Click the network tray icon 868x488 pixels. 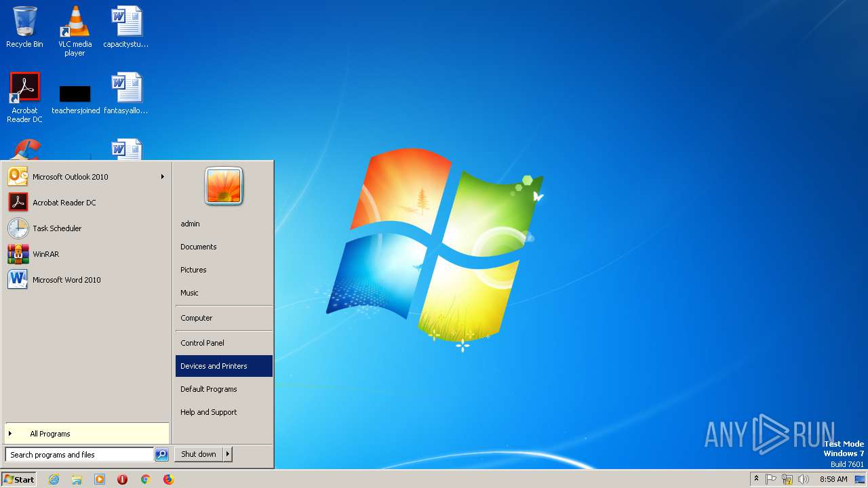(x=787, y=479)
